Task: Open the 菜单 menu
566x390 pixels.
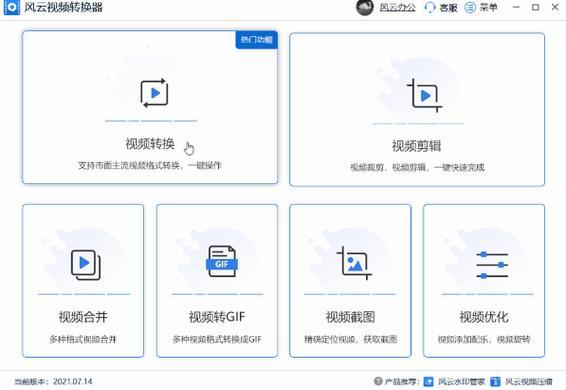Action: pos(488,7)
